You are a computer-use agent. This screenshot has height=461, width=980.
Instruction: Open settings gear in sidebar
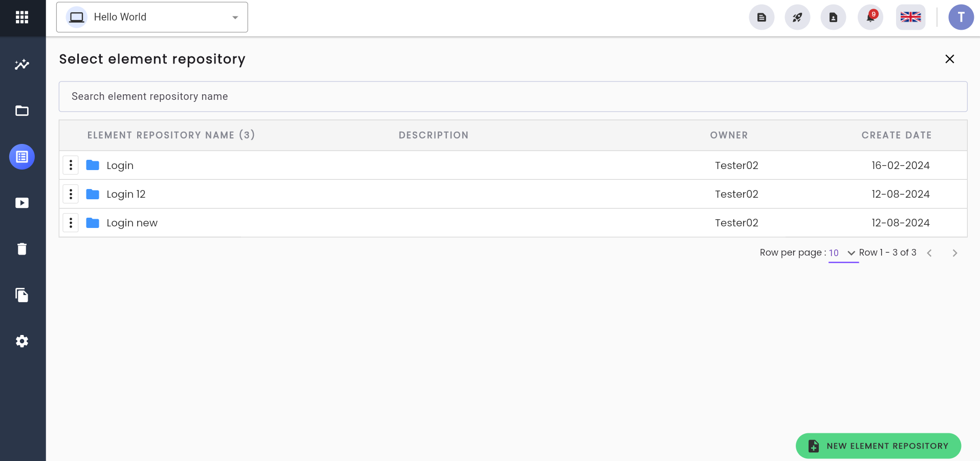(x=22, y=341)
